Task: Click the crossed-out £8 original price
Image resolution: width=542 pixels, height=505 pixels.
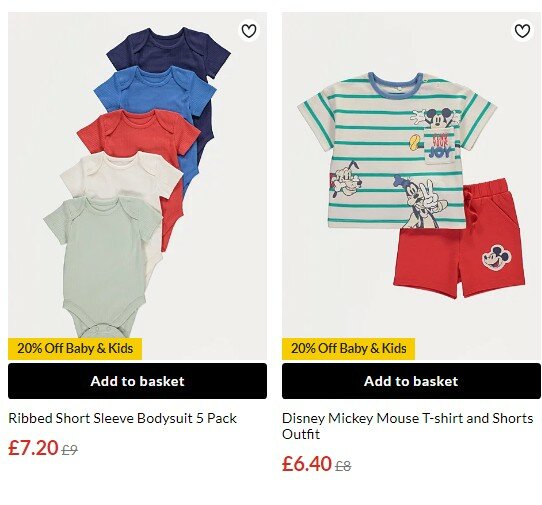Action: pos(343,466)
